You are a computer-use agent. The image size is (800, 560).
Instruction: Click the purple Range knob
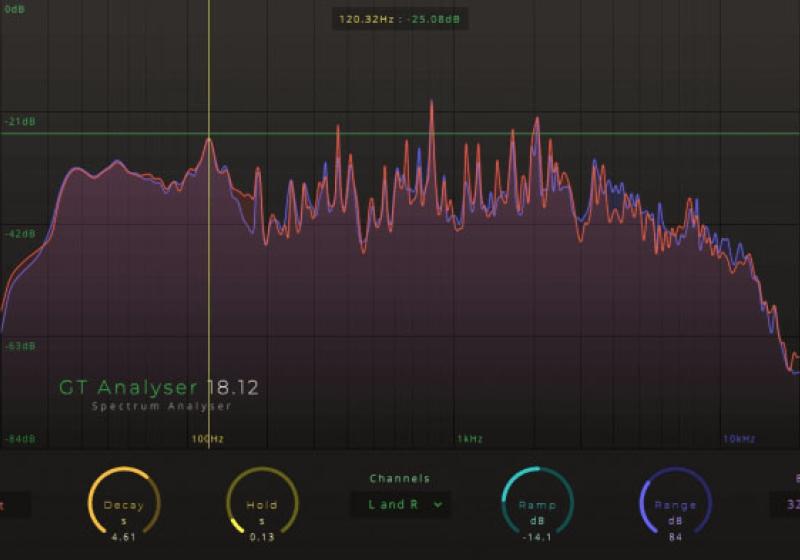coord(675,500)
